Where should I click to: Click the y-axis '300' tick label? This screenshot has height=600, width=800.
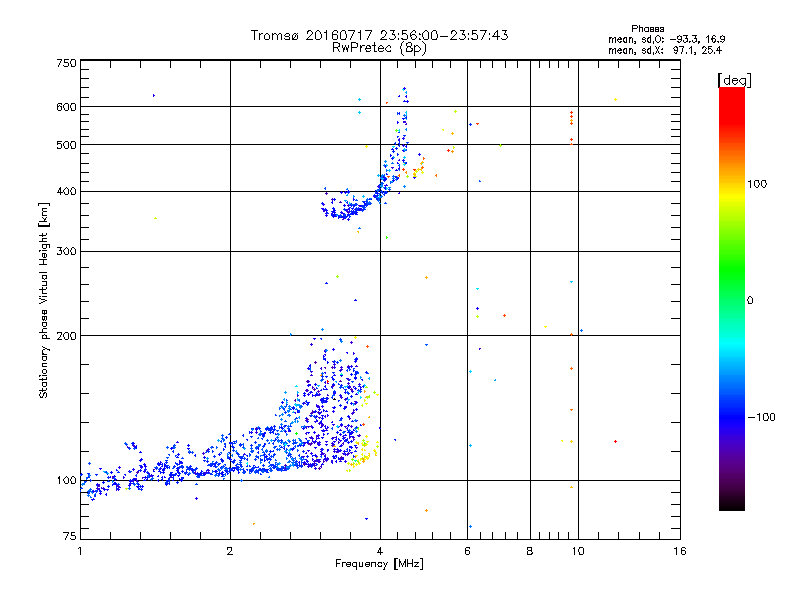tap(66, 252)
